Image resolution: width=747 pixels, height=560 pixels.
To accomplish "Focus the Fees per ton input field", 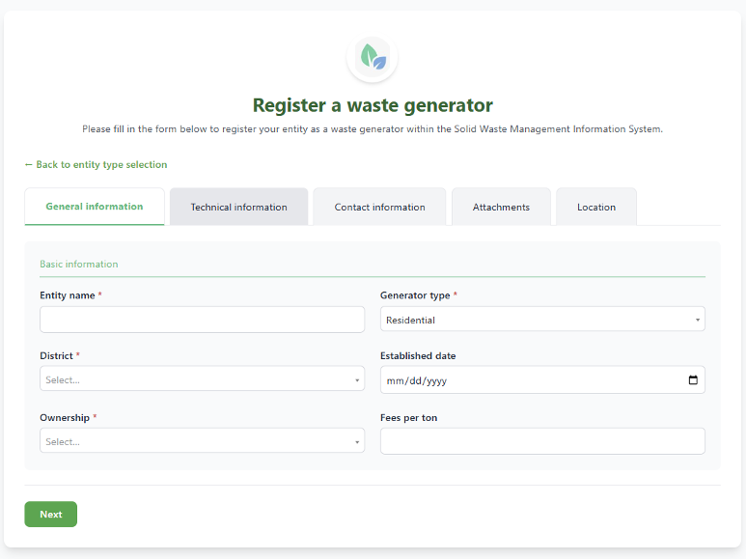I will point(542,441).
